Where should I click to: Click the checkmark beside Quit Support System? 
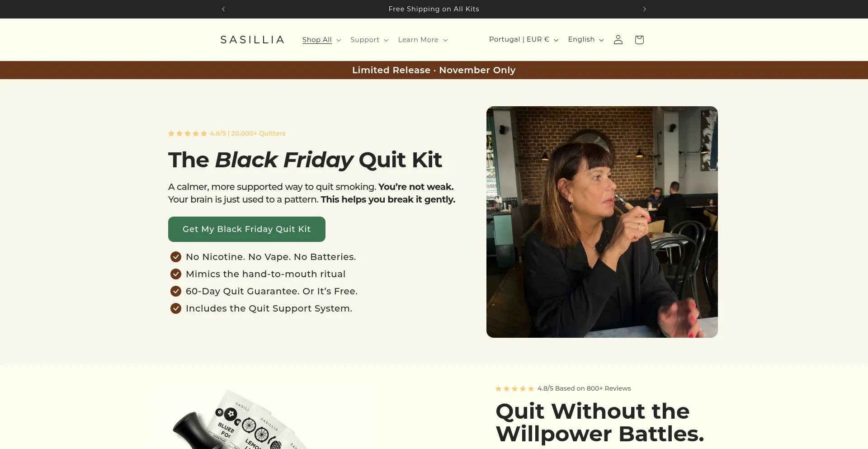pyautogui.click(x=176, y=308)
